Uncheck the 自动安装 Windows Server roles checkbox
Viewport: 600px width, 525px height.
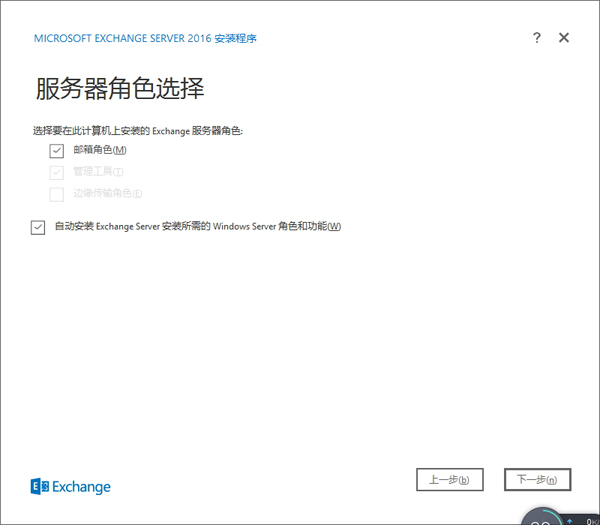pos(38,227)
